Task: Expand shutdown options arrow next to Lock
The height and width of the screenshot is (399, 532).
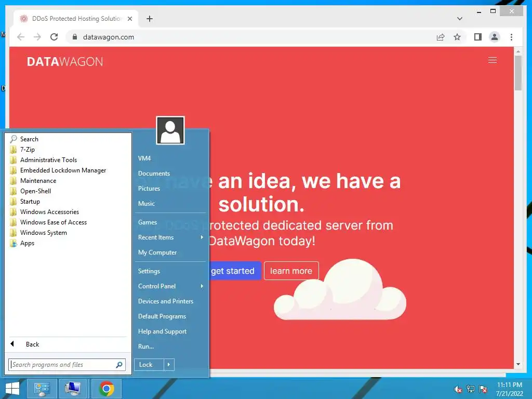Action: point(169,365)
